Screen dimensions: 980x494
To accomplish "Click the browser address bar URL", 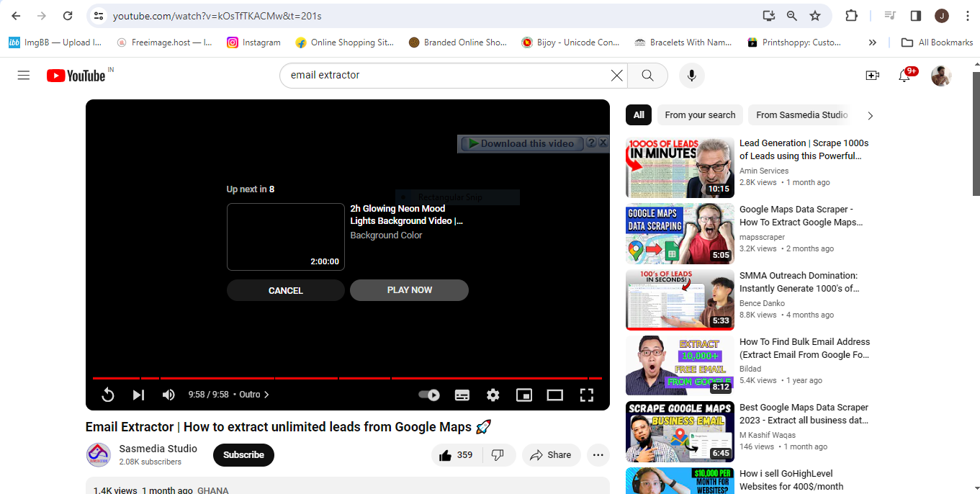I will pos(217,16).
